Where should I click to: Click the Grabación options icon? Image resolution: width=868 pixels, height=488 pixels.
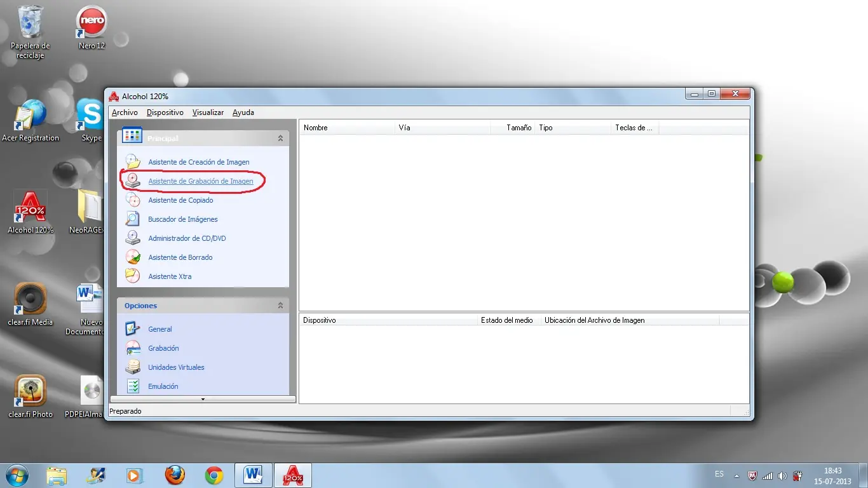click(x=132, y=348)
